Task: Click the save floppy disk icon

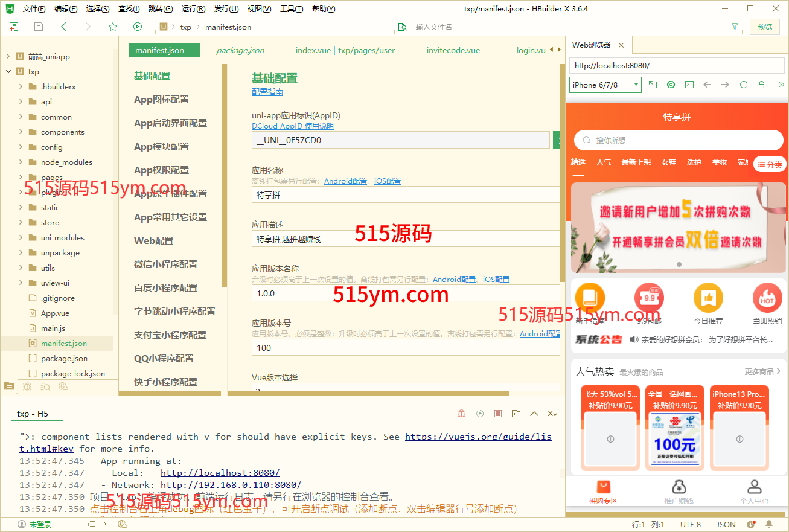Action: (x=39, y=27)
